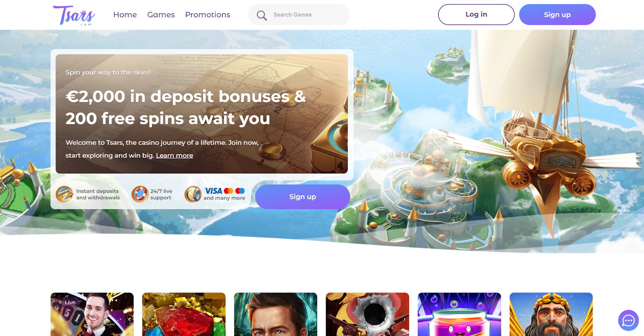Click the Tsars.com logo
644x336 pixels.
tap(74, 15)
